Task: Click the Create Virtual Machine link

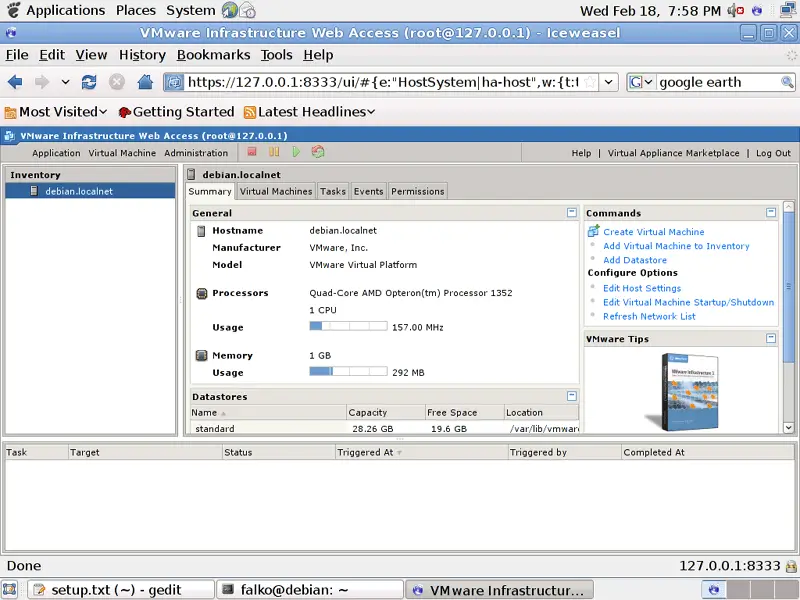Action: [654, 232]
